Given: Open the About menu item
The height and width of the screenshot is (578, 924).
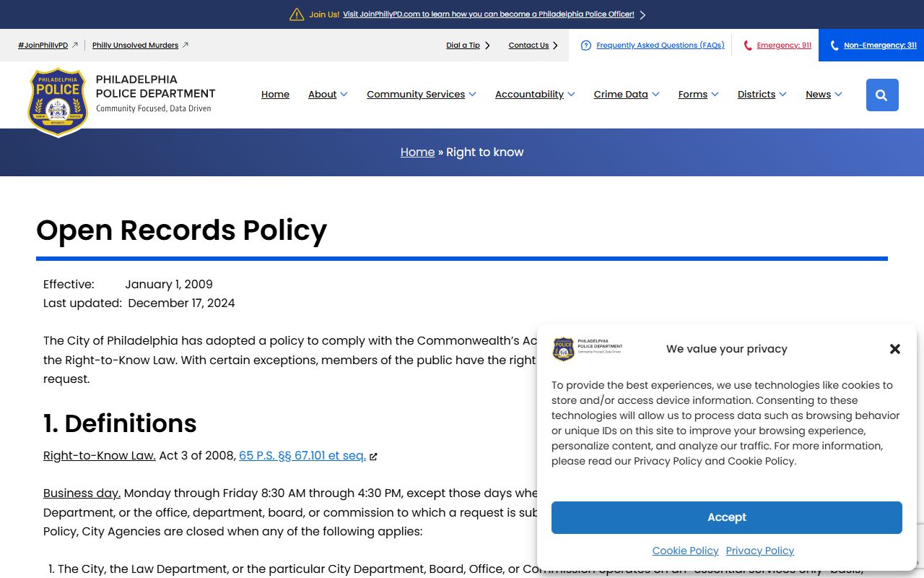Looking at the screenshot, I should coord(322,95).
